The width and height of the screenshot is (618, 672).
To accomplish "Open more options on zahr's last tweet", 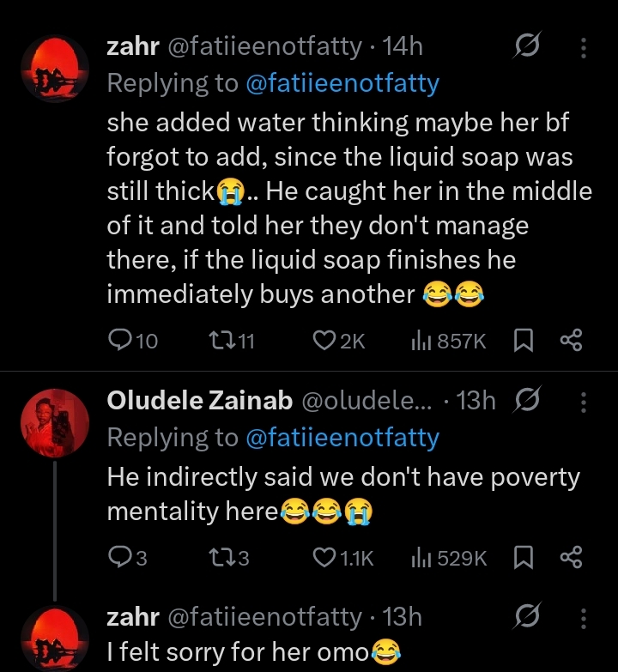I will pos(584,617).
